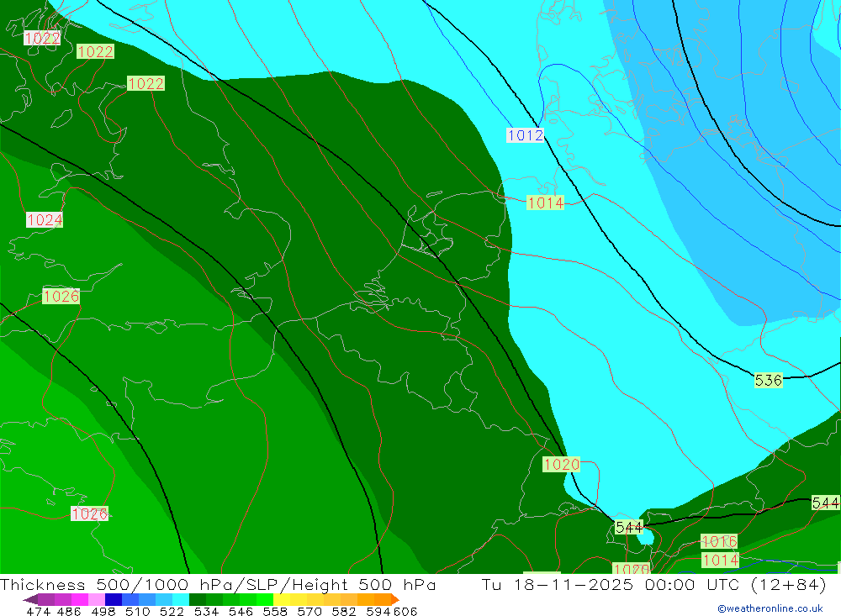The image size is (841, 616).
Task: Open the weatheronline.co.uk copyright link
Action: click(770, 608)
